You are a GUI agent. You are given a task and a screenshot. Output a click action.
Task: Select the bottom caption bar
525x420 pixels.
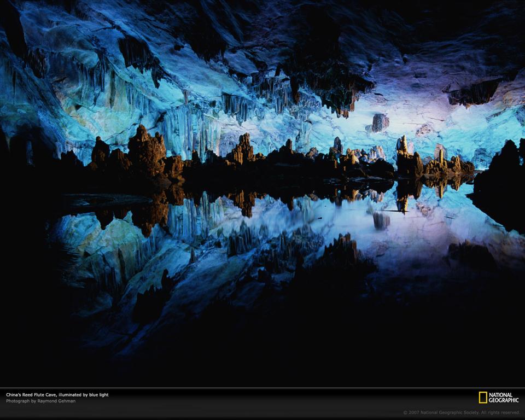point(262,396)
